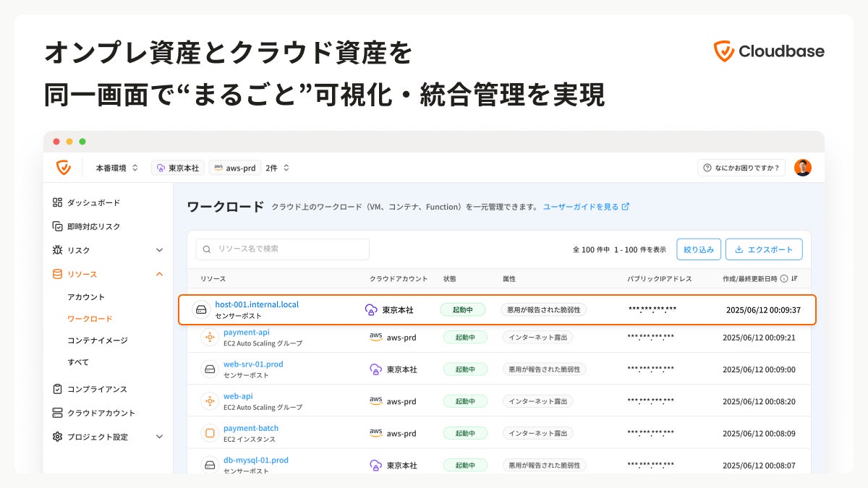Click the compliance clipboard icon
Viewport: 868px width, 488px height.
point(58,389)
